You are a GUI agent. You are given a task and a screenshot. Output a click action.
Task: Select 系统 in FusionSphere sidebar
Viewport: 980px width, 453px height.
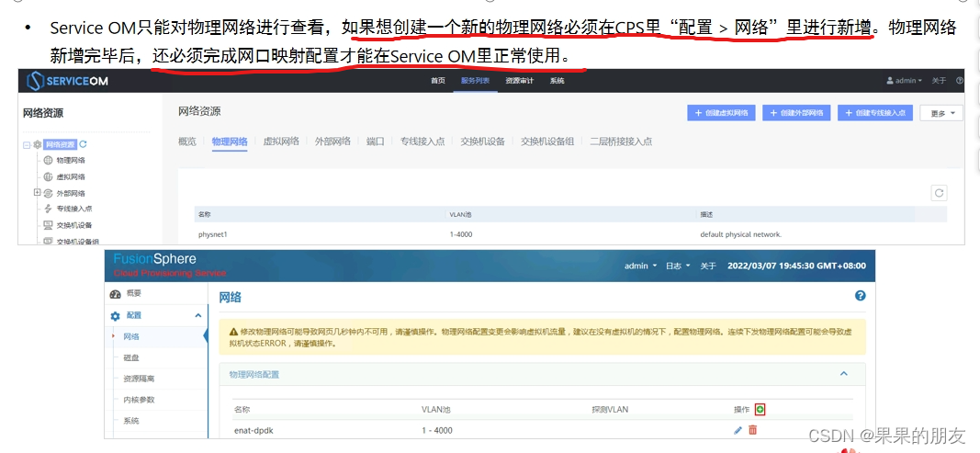click(x=131, y=421)
